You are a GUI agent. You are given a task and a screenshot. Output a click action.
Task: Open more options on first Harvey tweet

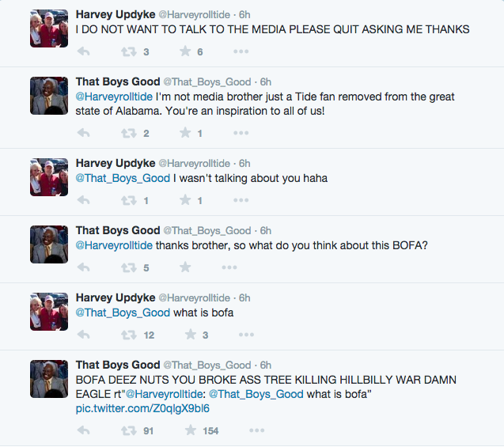tap(241, 51)
